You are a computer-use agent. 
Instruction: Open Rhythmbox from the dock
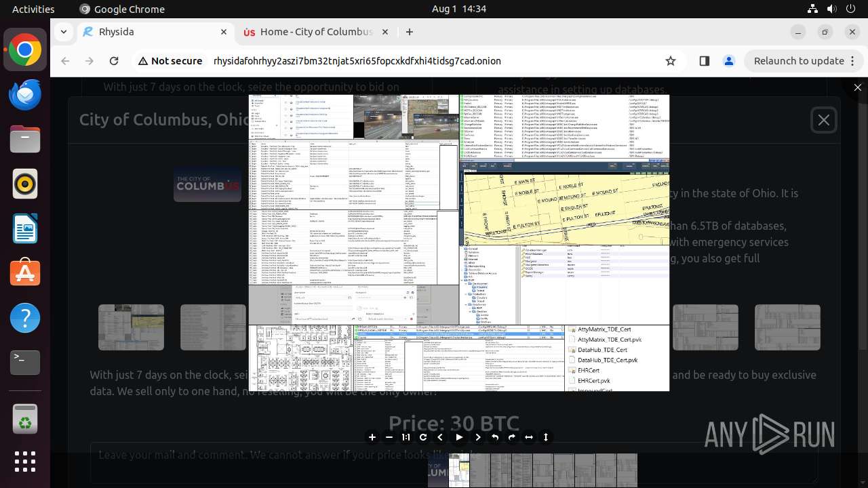(25, 184)
